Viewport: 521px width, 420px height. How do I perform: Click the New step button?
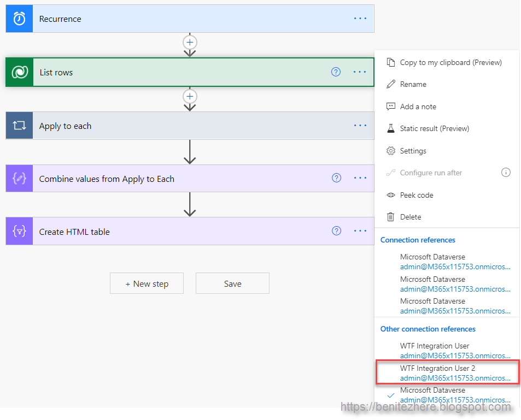pyautogui.click(x=147, y=283)
